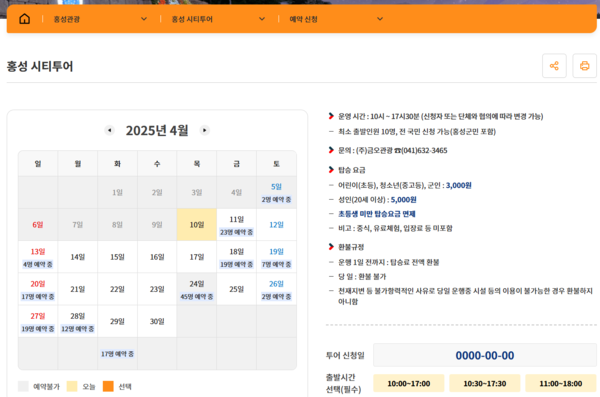Select 15일 on the calendar
Screen dimensions: 600x397
(117, 257)
